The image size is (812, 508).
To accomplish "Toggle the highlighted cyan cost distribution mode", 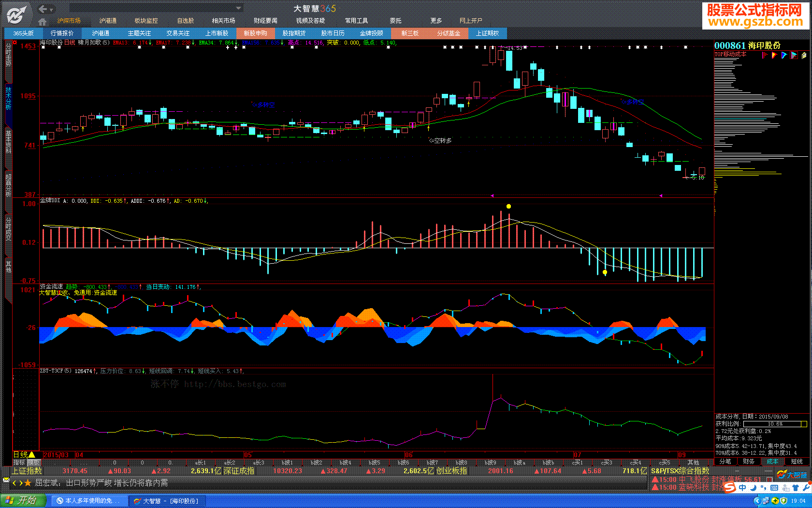I will [x=794, y=55].
